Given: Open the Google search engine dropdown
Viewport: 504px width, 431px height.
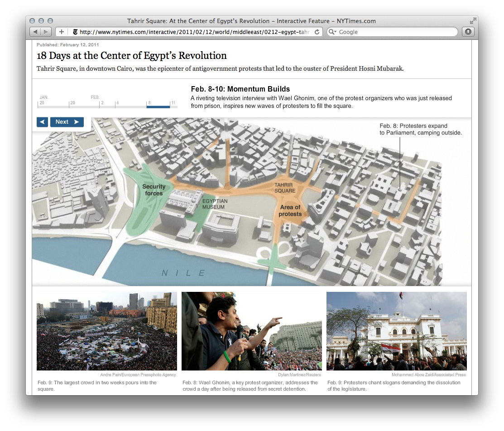Looking at the screenshot, I should [336, 32].
